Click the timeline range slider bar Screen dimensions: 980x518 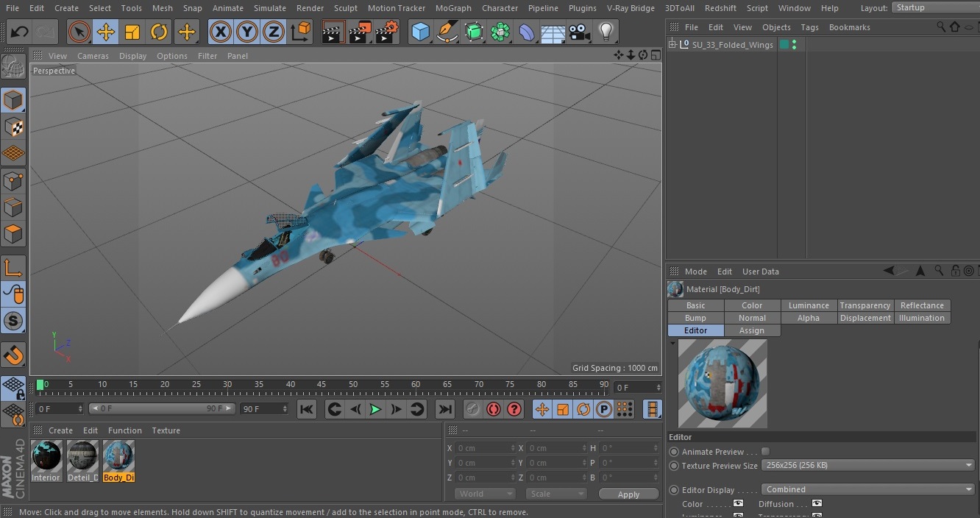[x=162, y=408]
